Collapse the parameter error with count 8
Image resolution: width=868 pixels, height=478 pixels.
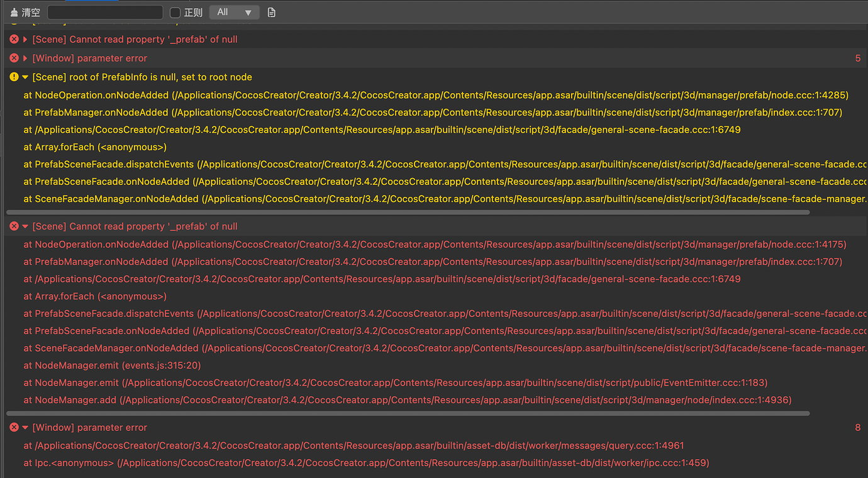(x=25, y=428)
